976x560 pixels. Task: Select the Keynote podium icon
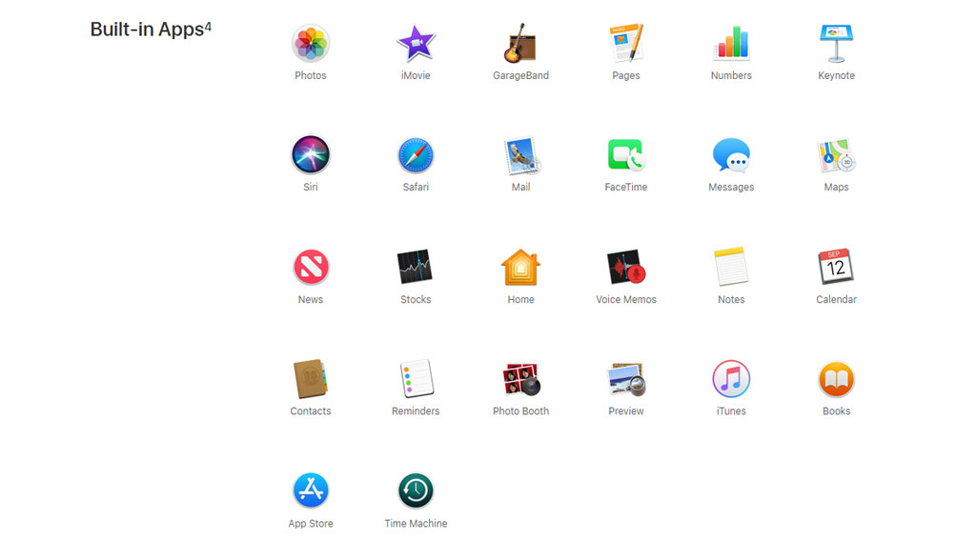pyautogui.click(x=837, y=44)
